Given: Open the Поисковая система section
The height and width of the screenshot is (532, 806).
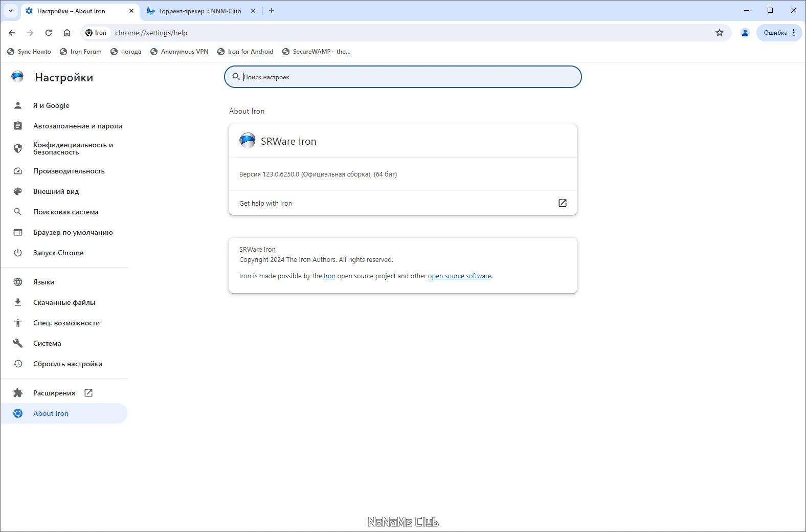Looking at the screenshot, I should click(64, 212).
